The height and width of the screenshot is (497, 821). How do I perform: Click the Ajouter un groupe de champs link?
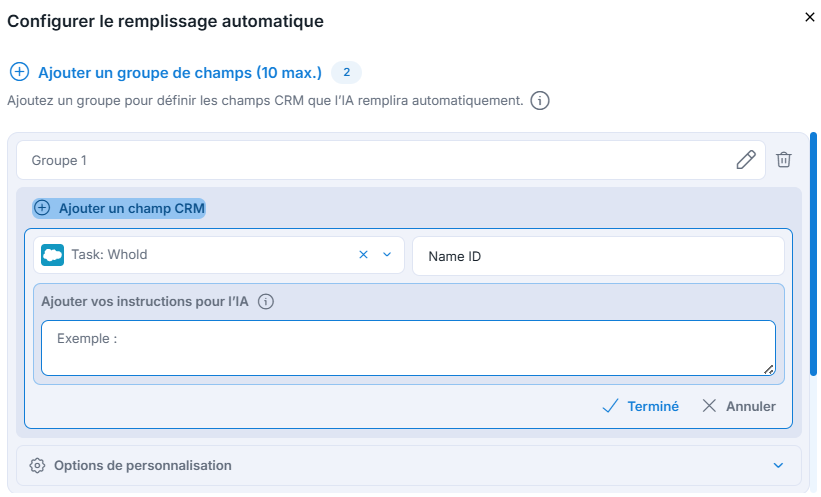[180, 73]
